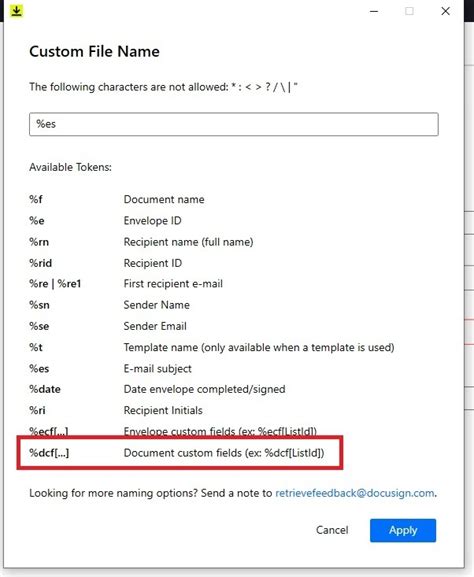The image size is (474, 577).
Task: Close the Custom File Name window
Action: click(445, 11)
